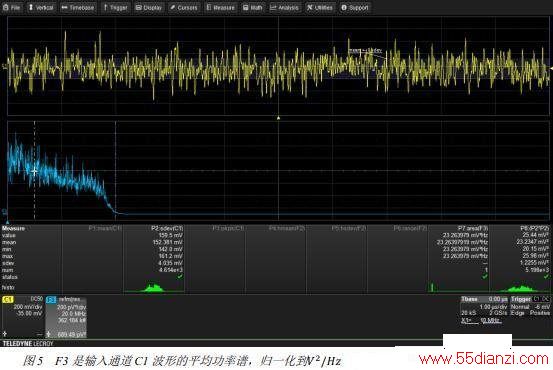Open the Support menu

[354, 7]
